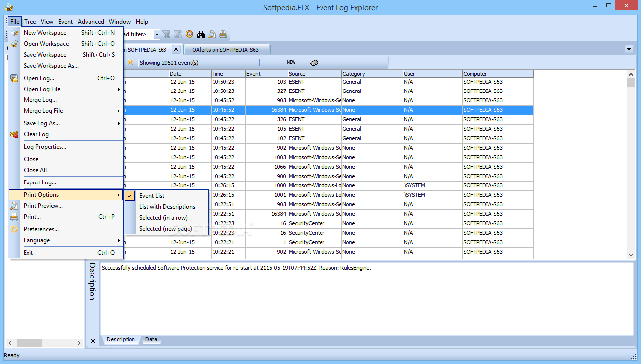Choose Close All in the File menu

[x=66, y=170]
